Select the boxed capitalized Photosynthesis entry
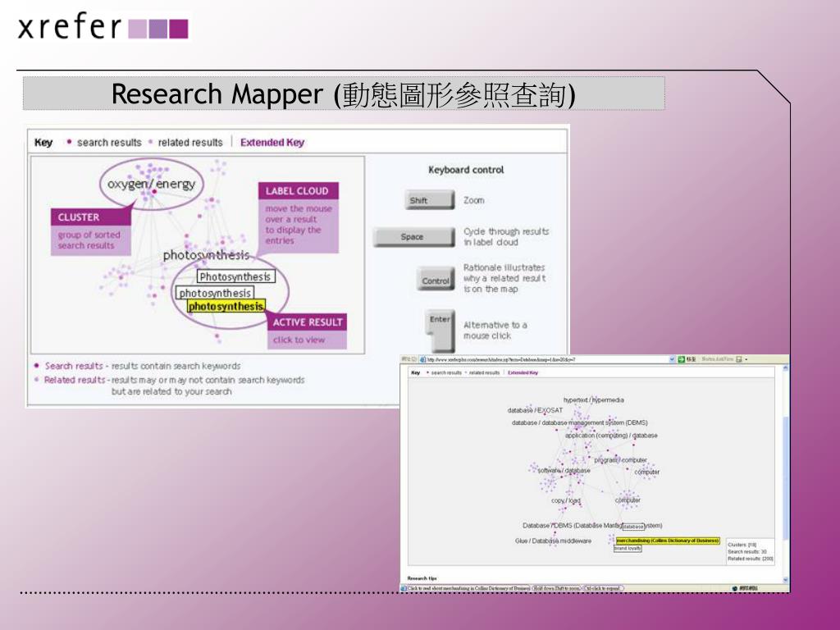The image size is (840, 630). (x=235, y=276)
